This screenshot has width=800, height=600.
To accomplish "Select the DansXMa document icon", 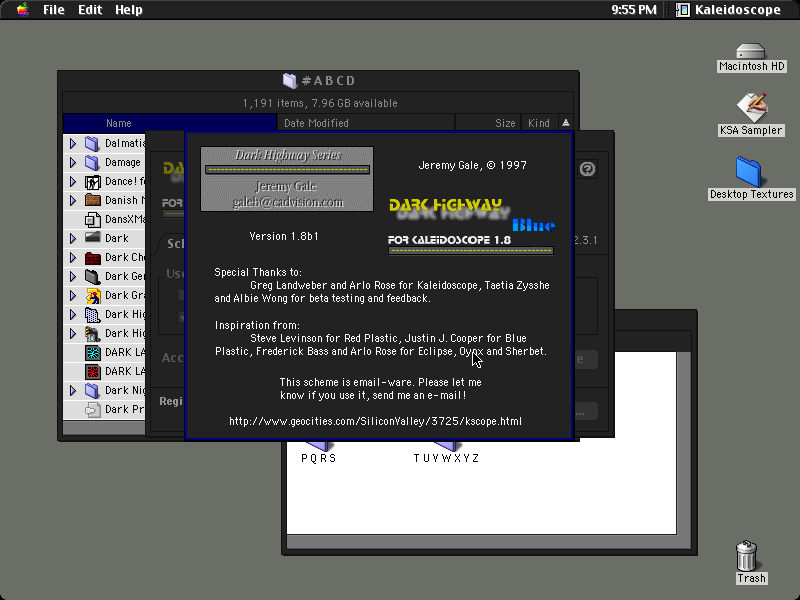I will click(x=92, y=219).
